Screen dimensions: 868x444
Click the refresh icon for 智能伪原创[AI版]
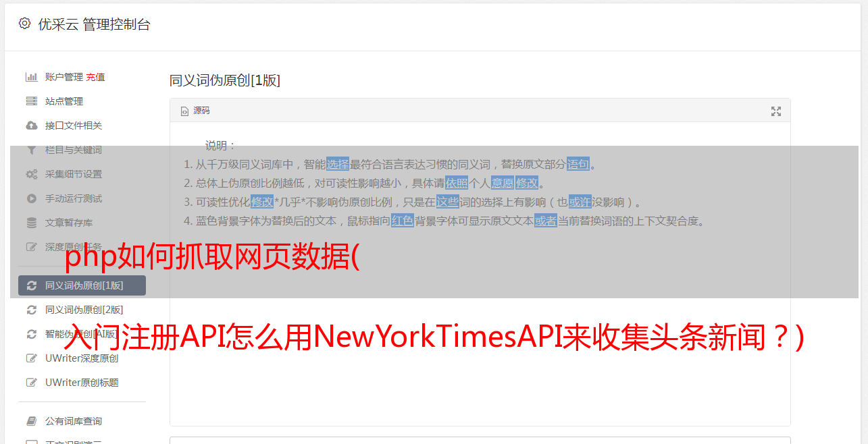[32, 334]
